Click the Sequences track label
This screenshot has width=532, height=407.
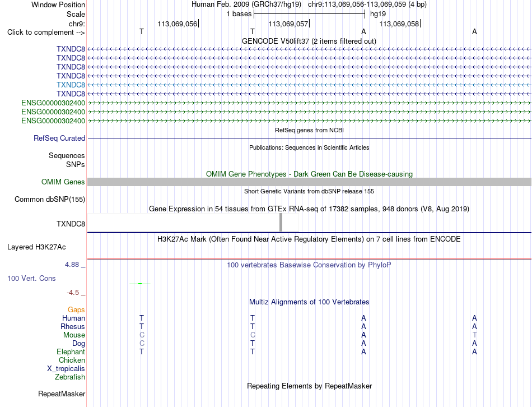tap(67, 156)
